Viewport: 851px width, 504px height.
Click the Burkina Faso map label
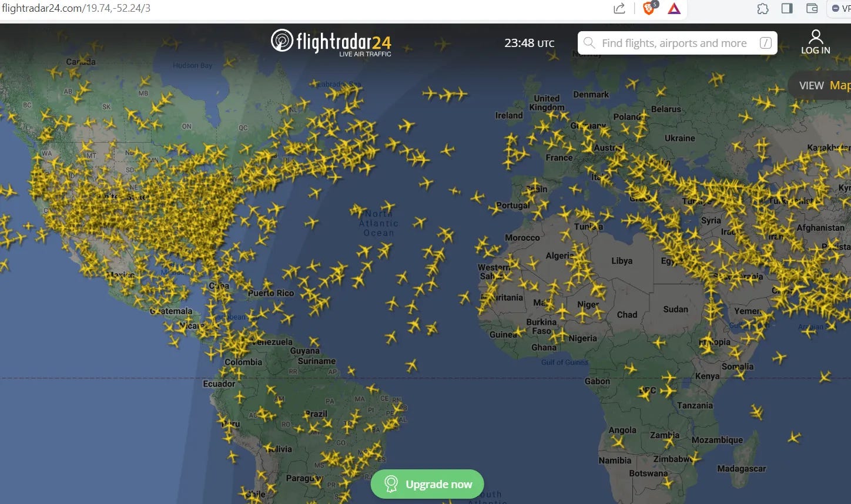[x=542, y=327]
